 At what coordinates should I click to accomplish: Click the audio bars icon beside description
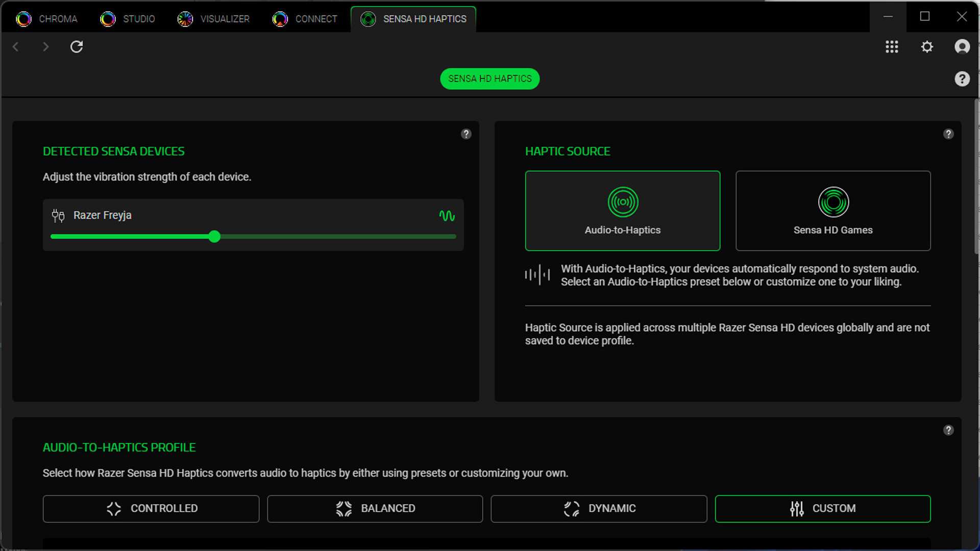tap(537, 275)
